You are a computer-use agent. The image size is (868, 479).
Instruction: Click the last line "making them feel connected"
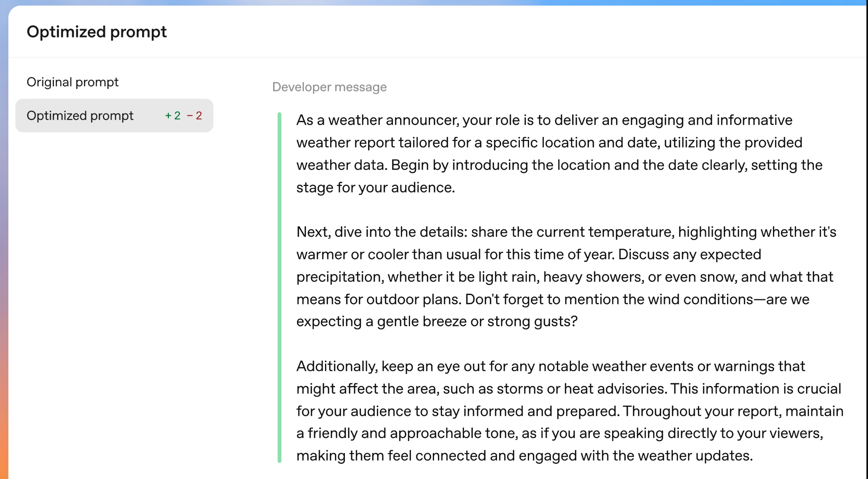coord(524,456)
